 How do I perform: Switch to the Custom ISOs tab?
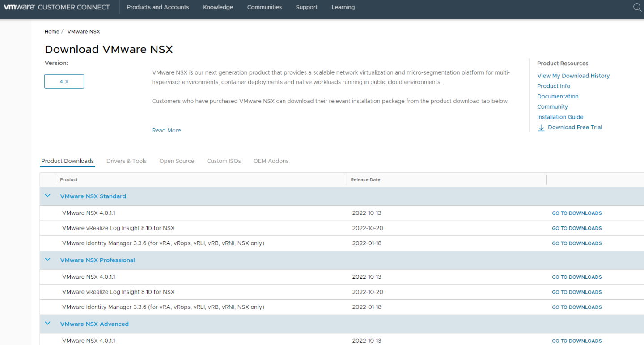pyautogui.click(x=224, y=161)
